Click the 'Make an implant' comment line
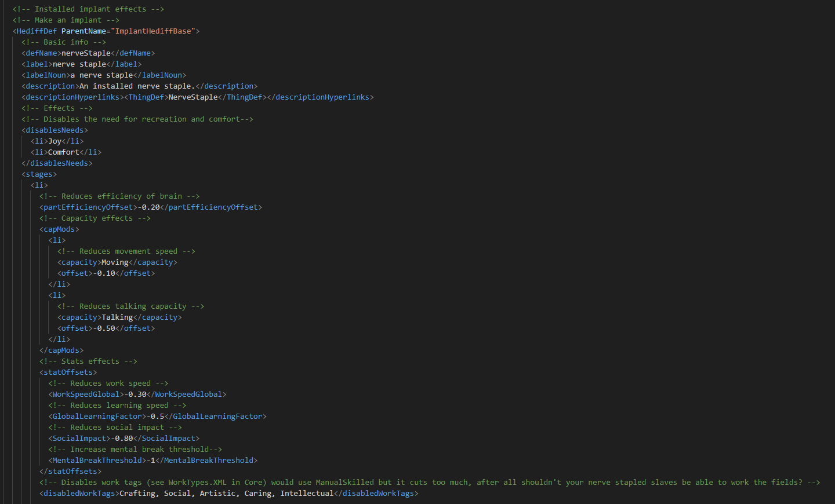 point(66,20)
